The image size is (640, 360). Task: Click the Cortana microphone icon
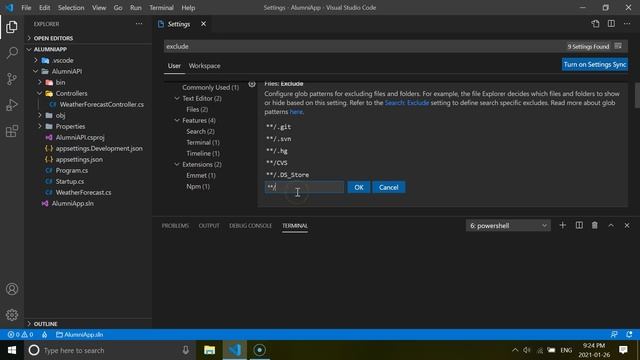pos(186,350)
